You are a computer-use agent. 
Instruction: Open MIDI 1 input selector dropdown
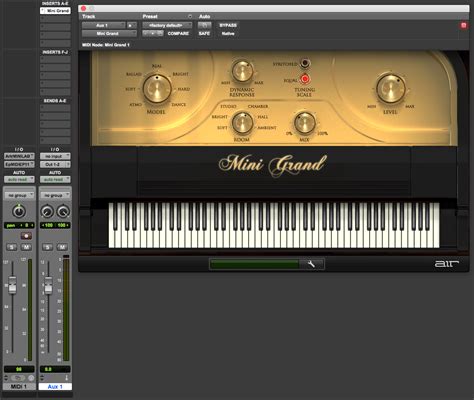point(19,156)
